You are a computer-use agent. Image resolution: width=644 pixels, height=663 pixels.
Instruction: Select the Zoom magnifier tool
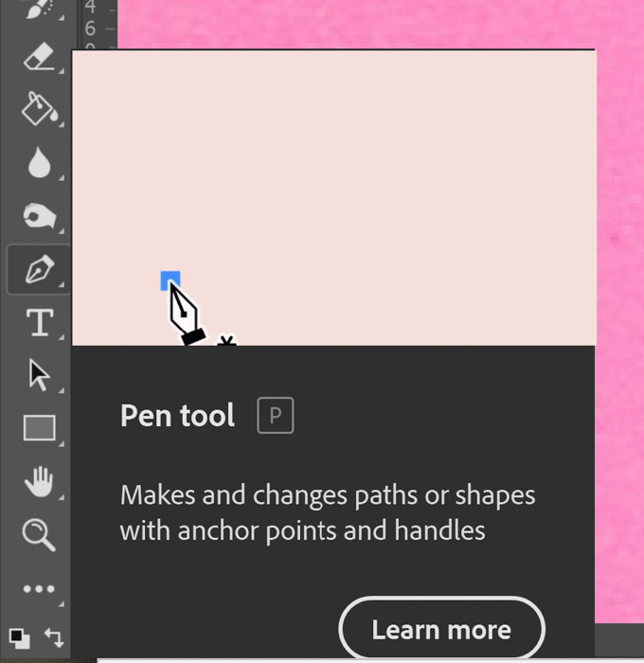click(39, 534)
